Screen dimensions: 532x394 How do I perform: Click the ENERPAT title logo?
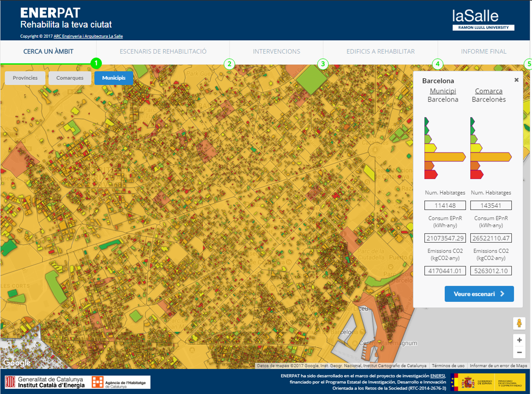pos(50,13)
